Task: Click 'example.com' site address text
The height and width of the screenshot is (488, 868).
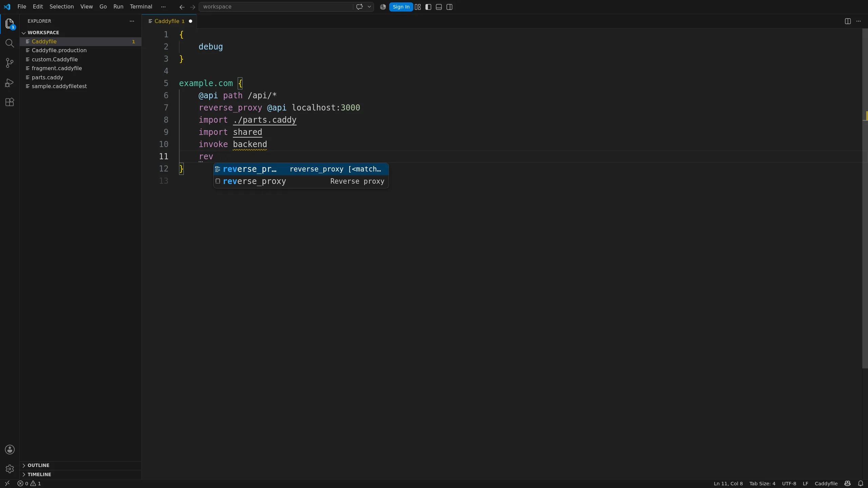Action: [x=206, y=83]
